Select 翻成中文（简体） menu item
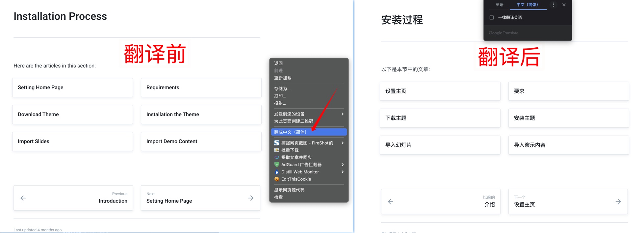Screen dimensions: 644x233 pos(309,132)
